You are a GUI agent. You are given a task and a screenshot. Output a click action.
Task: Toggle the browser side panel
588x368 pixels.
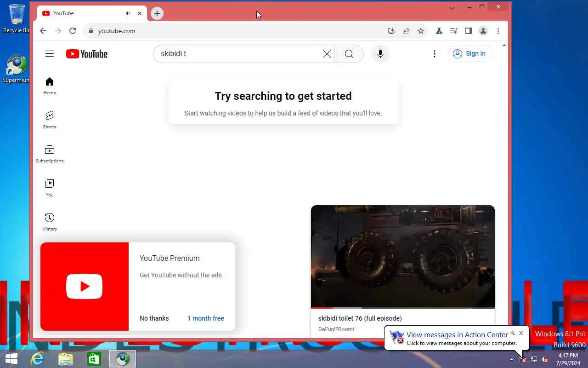468,31
